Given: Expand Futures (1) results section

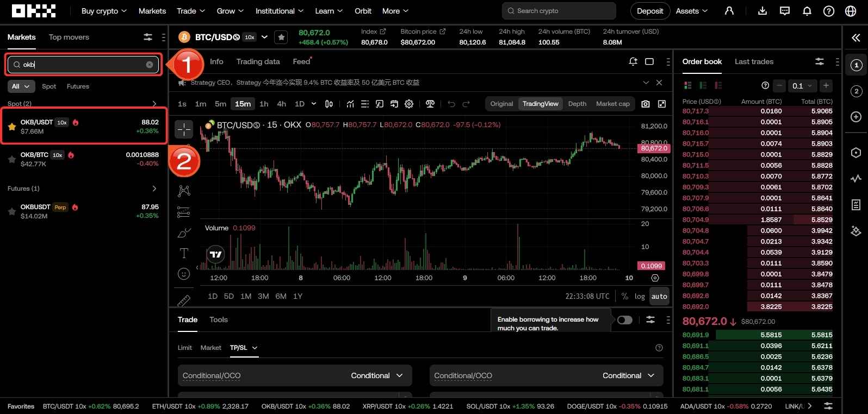Looking at the screenshot, I should tap(154, 189).
